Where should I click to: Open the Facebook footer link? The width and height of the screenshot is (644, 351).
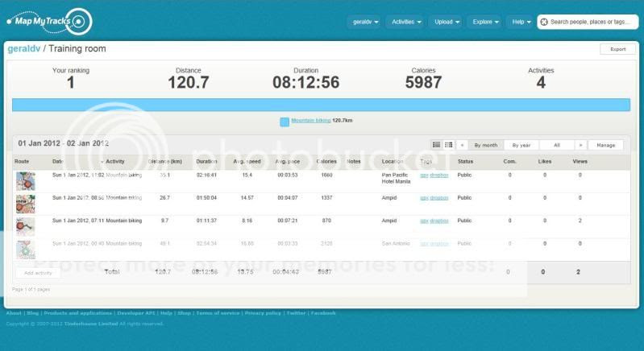(x=323, y=313)
